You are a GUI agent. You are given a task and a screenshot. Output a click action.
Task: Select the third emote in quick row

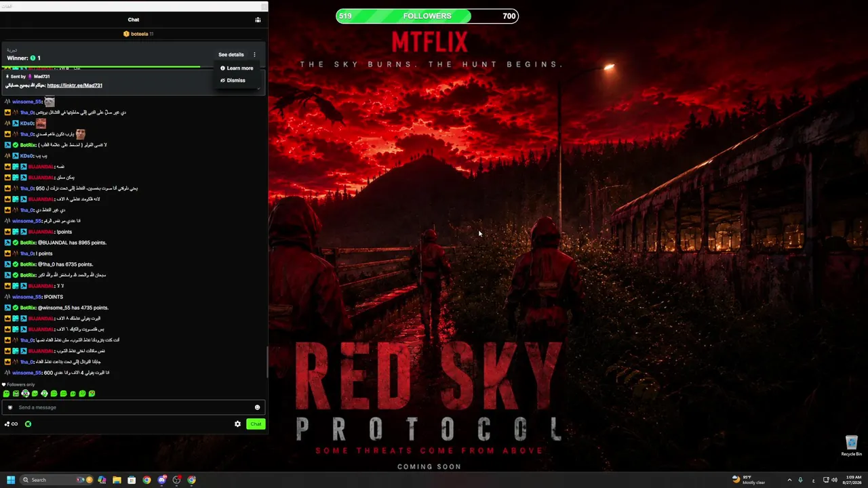[26, 394]
